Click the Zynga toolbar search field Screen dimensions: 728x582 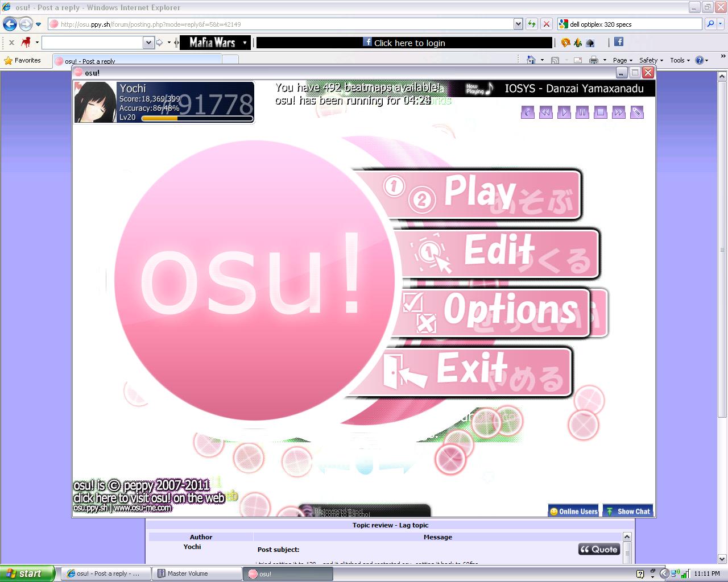click(x=93, y=43)
